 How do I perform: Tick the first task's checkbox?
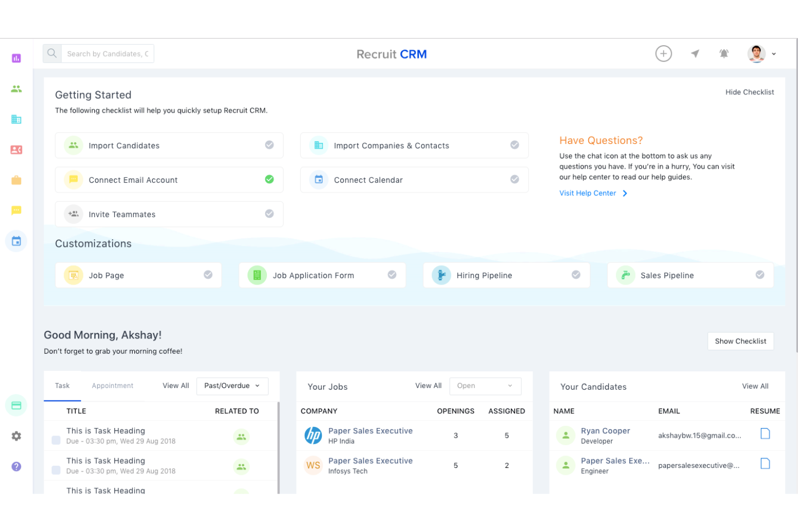point(56,440)
